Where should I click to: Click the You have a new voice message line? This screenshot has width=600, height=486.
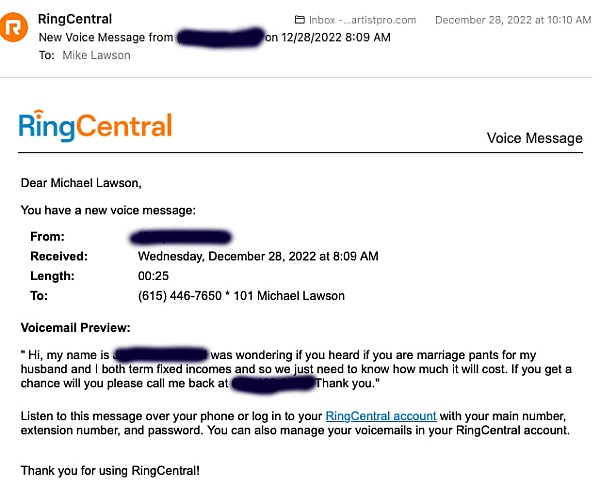pyautogui.click(x=108, y=210)
